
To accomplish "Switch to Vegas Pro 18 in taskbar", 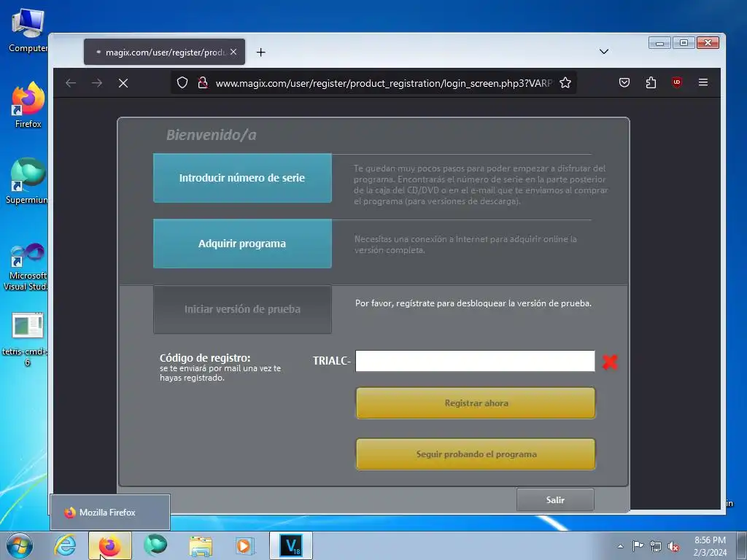I will click(x=291, y=545).
